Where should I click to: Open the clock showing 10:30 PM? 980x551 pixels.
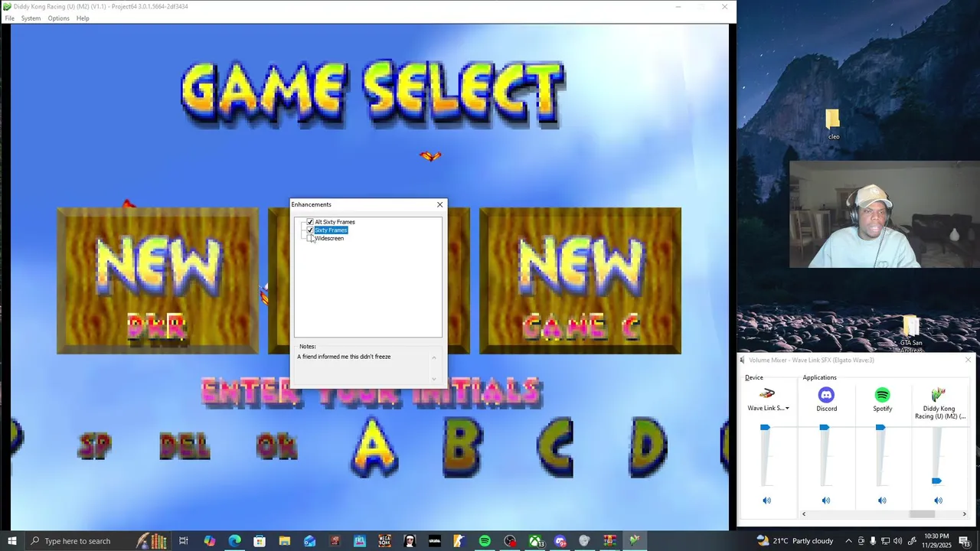(936, 541)
